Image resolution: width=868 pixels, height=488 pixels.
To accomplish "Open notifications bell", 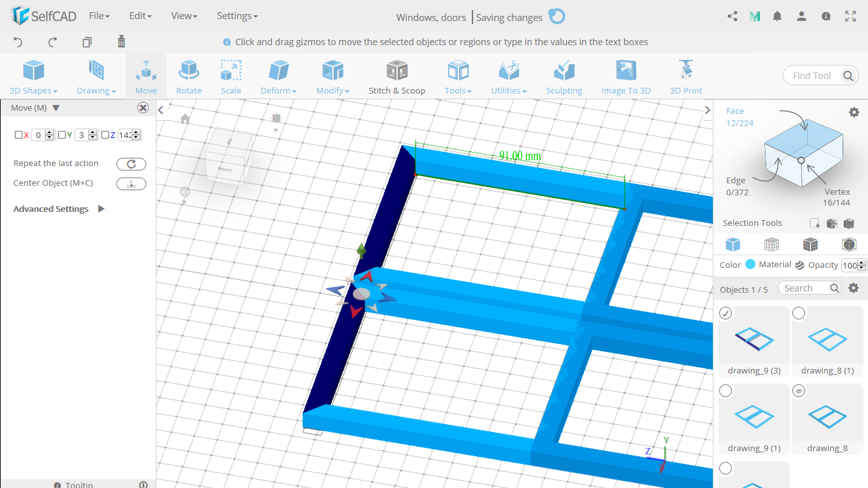I will click(777, 17).
